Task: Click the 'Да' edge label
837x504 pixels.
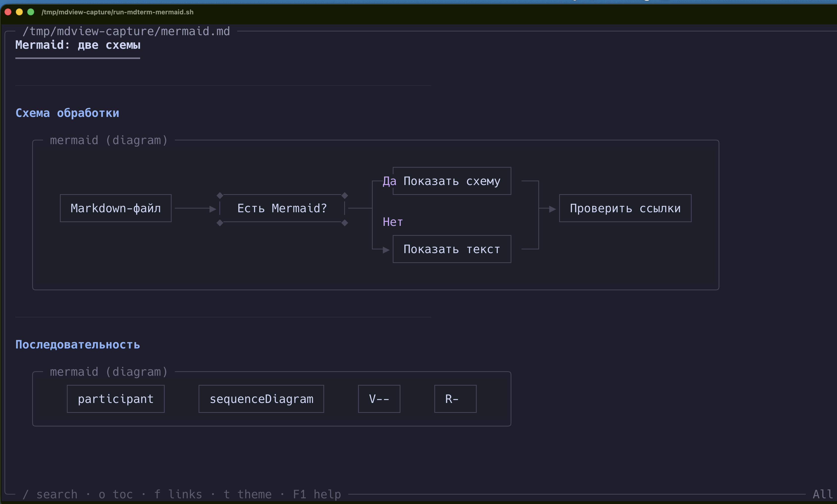Action: [390, 181]
